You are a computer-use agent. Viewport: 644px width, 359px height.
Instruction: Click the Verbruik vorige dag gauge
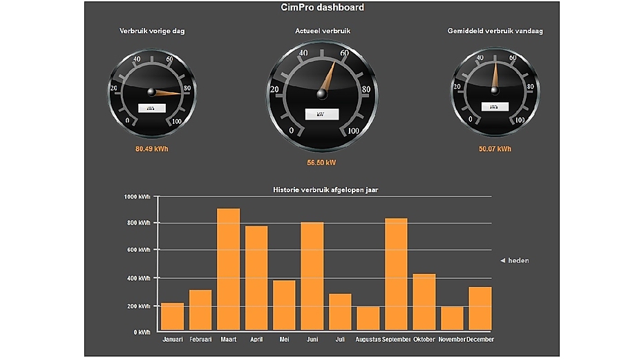click(152, 93)
